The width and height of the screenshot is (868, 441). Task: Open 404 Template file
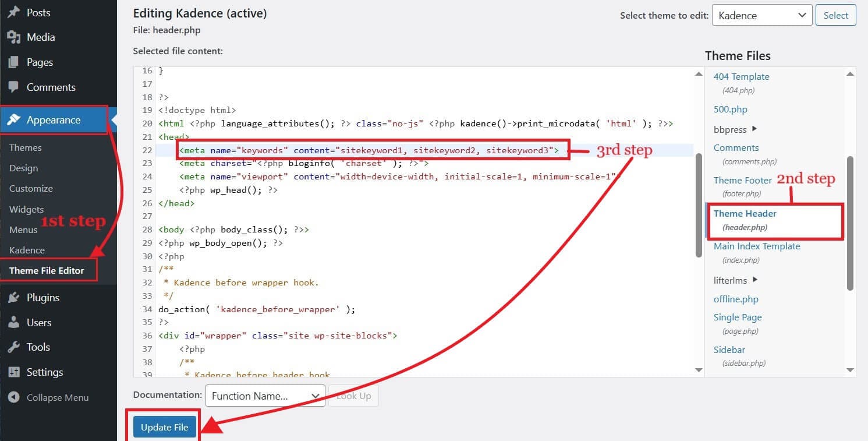[x=741, y=76]
